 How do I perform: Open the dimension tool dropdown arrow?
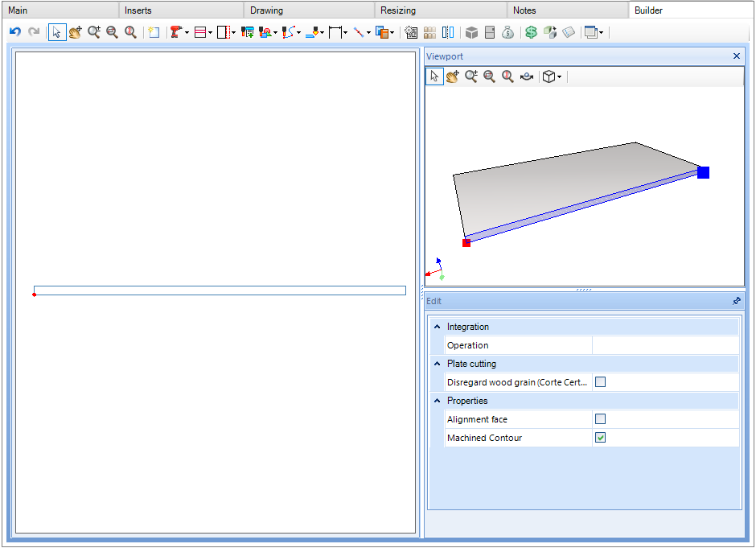point(345,33)
